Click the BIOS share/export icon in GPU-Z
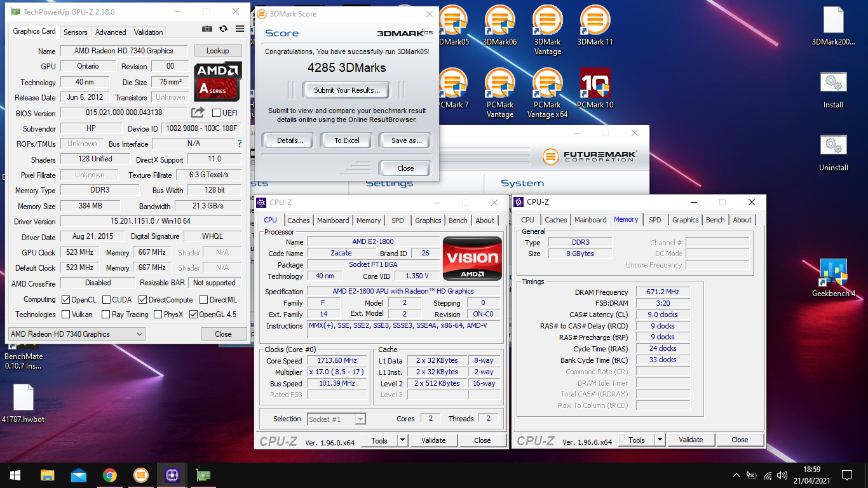The width and height of the screenshot is (868, 488). [x=198, y=112]
